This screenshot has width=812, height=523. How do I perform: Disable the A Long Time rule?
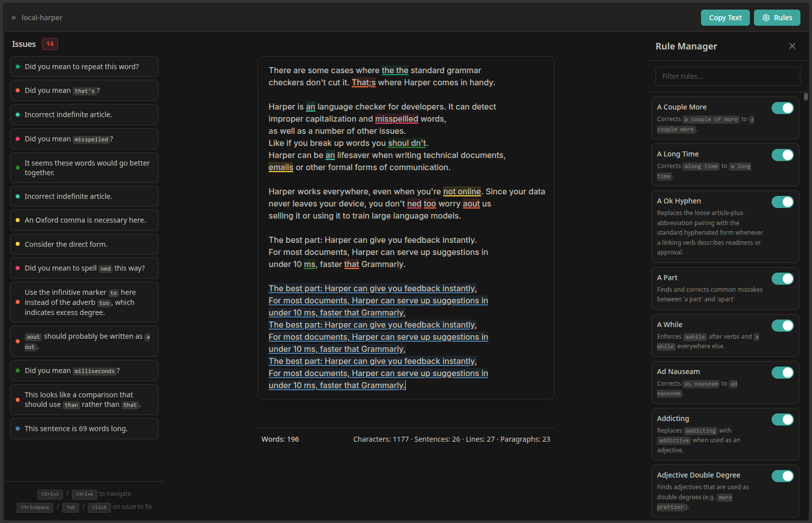[783, 155]
